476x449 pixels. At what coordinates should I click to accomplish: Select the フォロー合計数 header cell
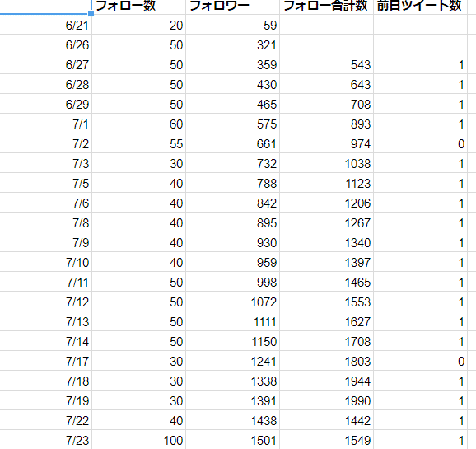326,7
